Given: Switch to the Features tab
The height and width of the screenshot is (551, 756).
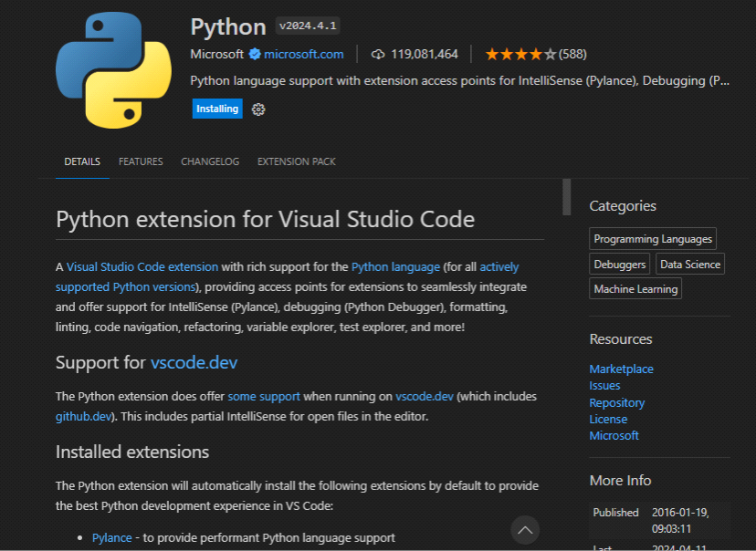Looking at the screenshot, I should click(x=141, y=161).
